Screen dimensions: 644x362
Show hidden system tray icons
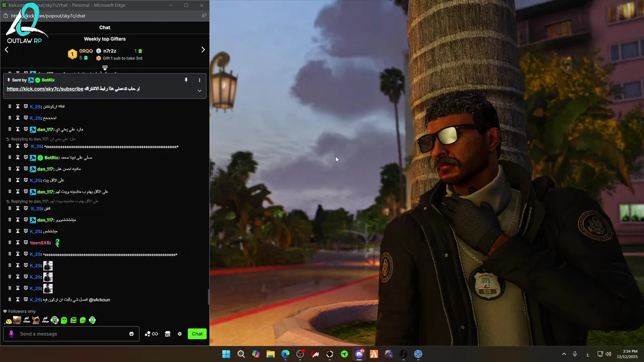coord(563,354)
